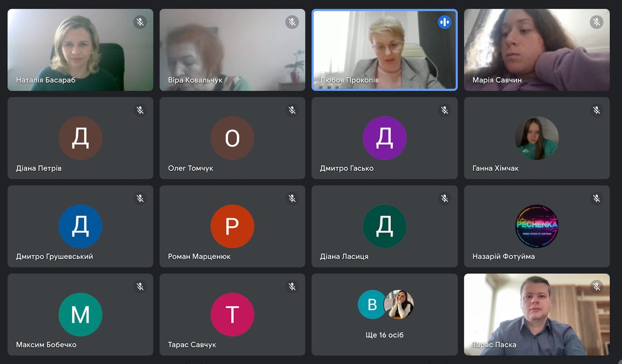
Task: Click the blue Д avatar of Дмитро Грушевський
Action: coord(80,226)
